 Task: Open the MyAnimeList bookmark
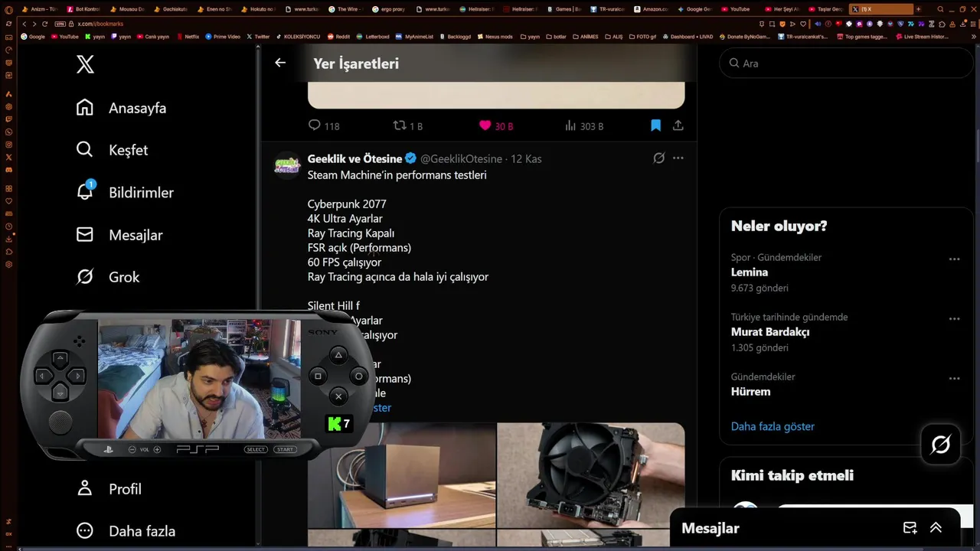(x=415, y=37)
